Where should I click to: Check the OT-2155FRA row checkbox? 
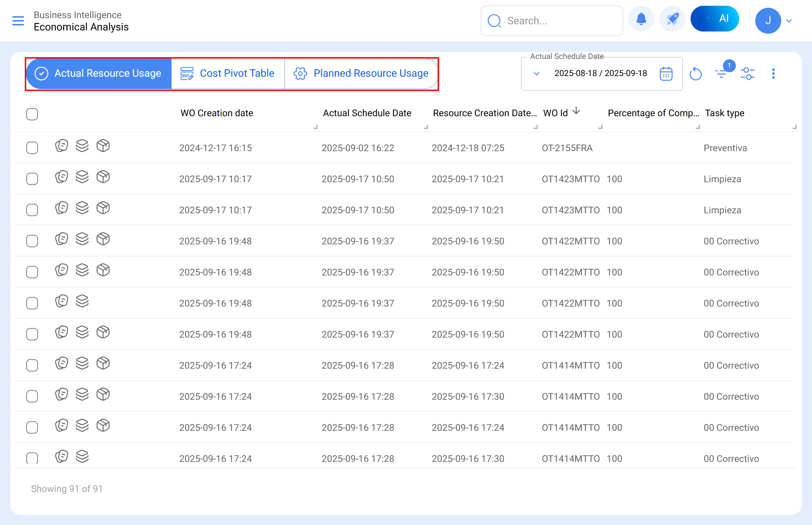point(32,148)
